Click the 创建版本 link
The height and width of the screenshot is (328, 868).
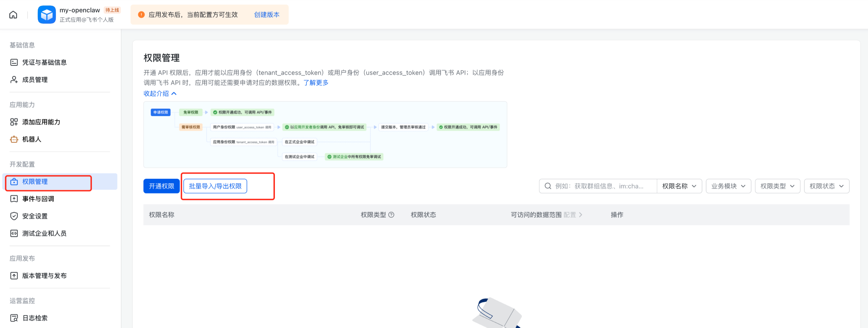(267, 14)
